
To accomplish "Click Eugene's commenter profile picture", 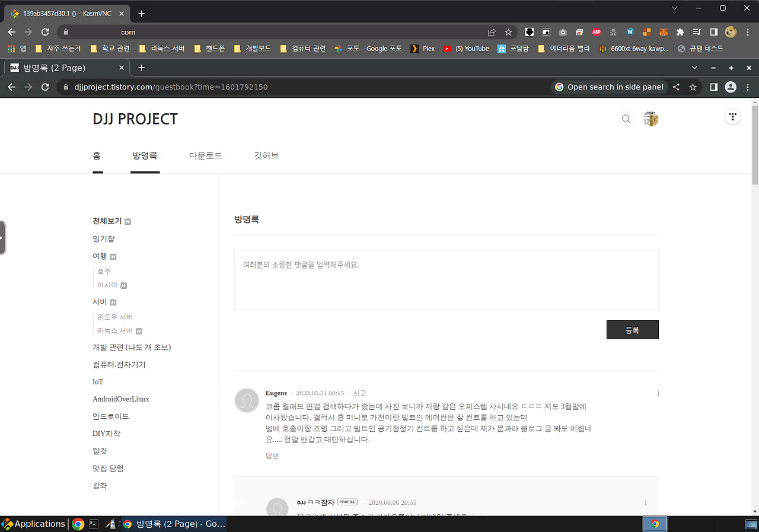I will click(247, 400).
